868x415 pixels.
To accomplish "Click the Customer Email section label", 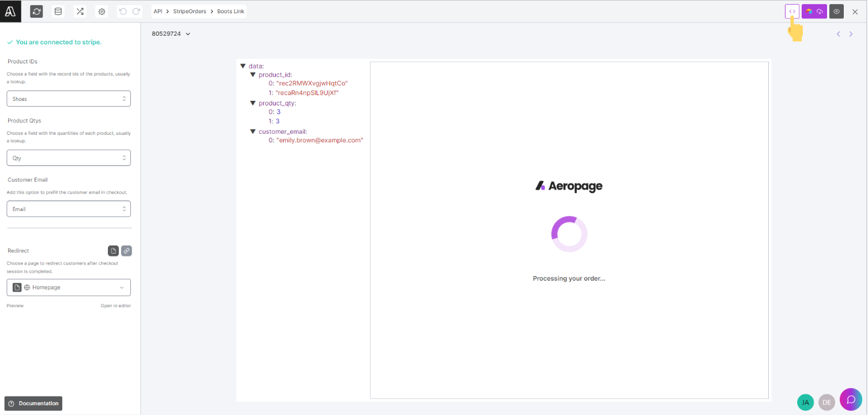I will [28, 180].
